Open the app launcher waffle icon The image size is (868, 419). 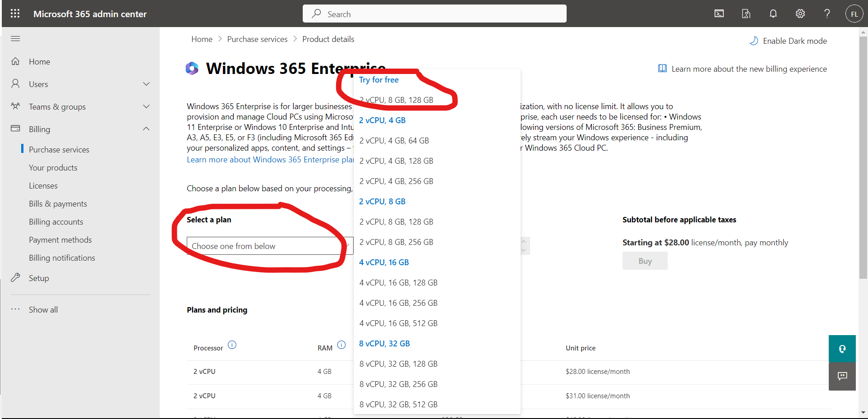(x=15, y=14)
